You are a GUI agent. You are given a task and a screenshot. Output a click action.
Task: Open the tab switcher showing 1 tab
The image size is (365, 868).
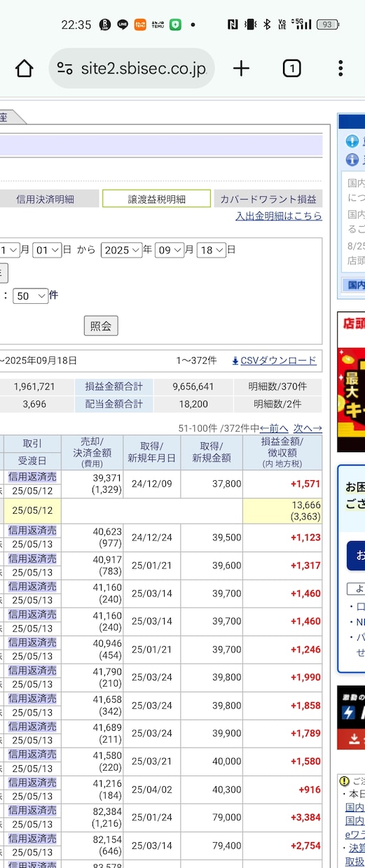pos(291,68)
